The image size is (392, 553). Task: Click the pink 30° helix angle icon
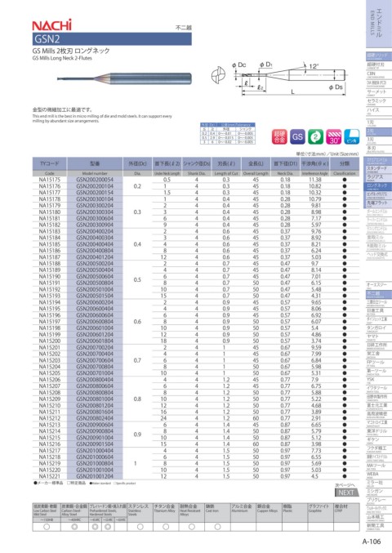(333, 136)
